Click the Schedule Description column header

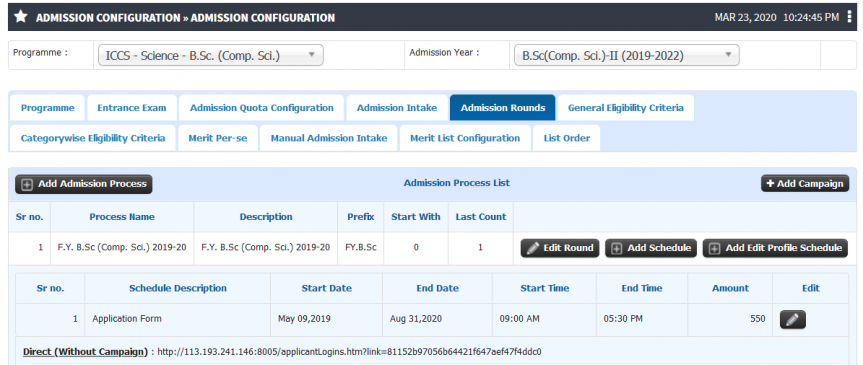(x=178, y=288)
